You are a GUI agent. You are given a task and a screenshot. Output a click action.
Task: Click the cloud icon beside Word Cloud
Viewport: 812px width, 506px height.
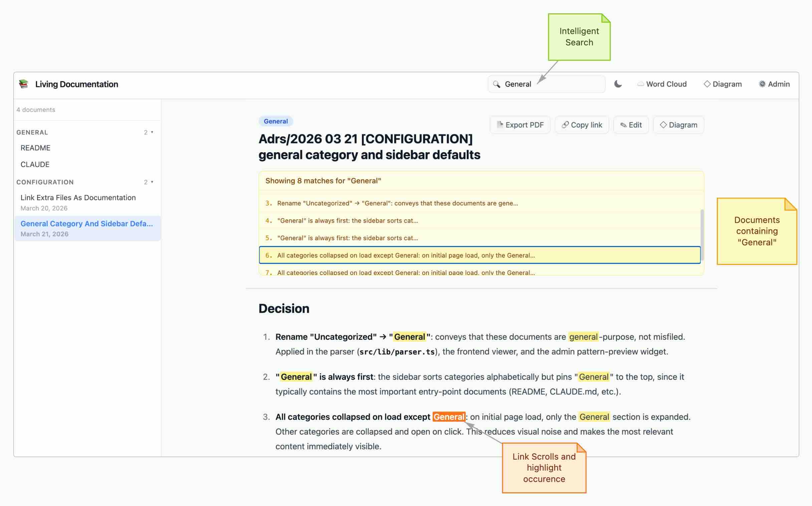coord(640,84)
